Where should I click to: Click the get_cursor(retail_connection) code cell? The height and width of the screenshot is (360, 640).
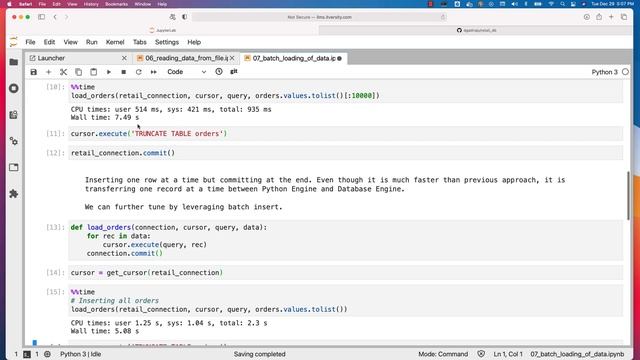(x=346, y=273)
